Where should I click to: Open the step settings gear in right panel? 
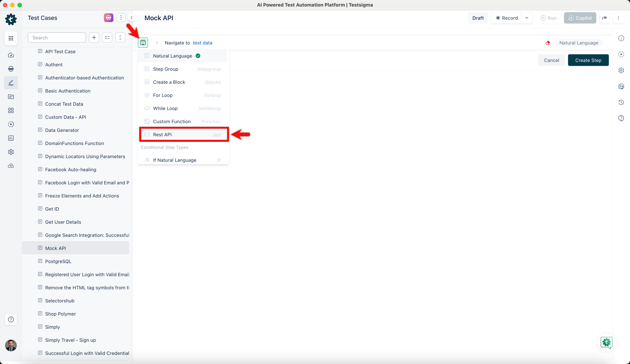pos(621,71)
